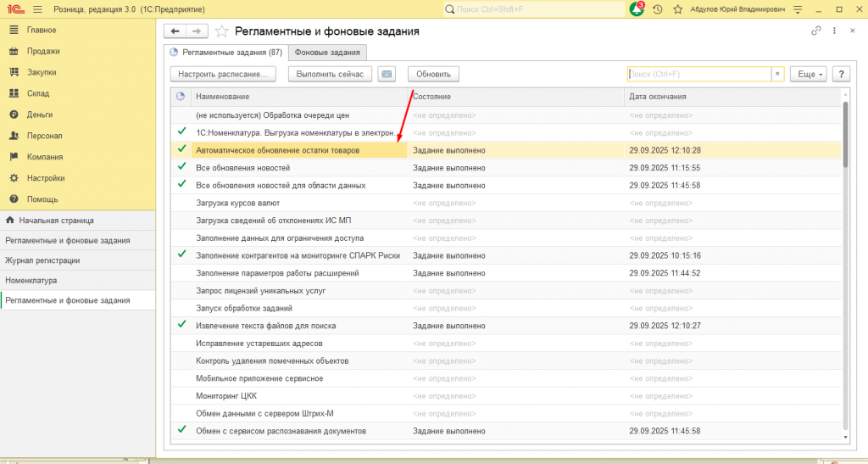Viewport: 868px width, 464px height.
Task: Click the Обновить button
Action: [433, 74]
